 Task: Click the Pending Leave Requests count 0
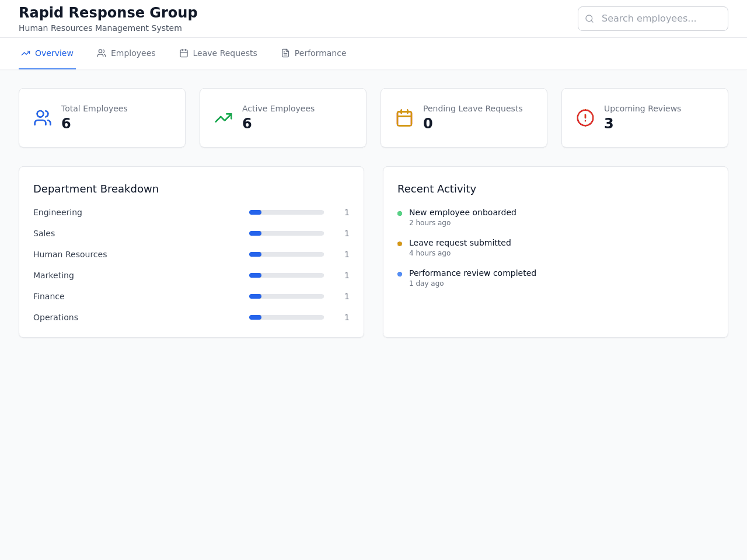pos(428,124)
